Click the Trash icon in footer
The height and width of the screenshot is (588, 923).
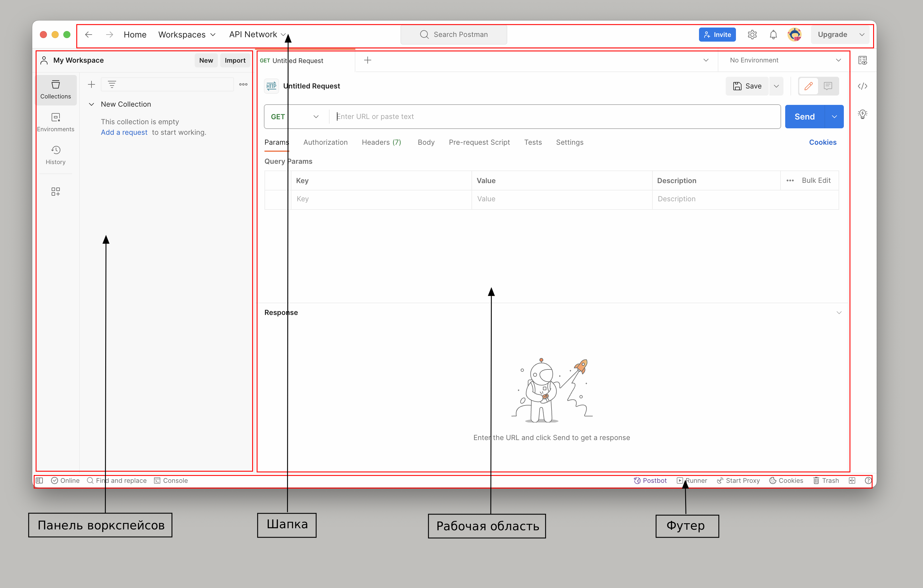click(x=826, y=480)
